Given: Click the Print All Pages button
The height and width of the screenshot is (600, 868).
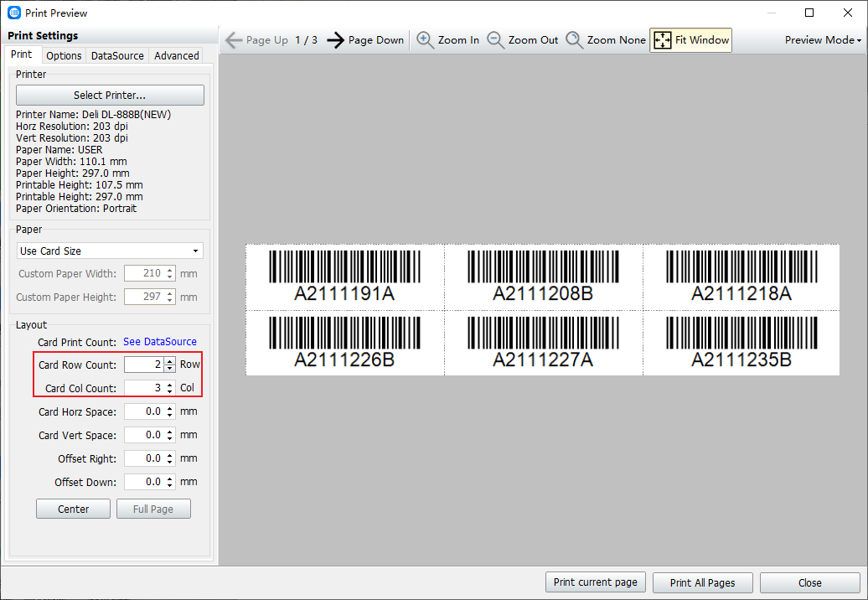Looking at the screenshot, I should 702,582.
